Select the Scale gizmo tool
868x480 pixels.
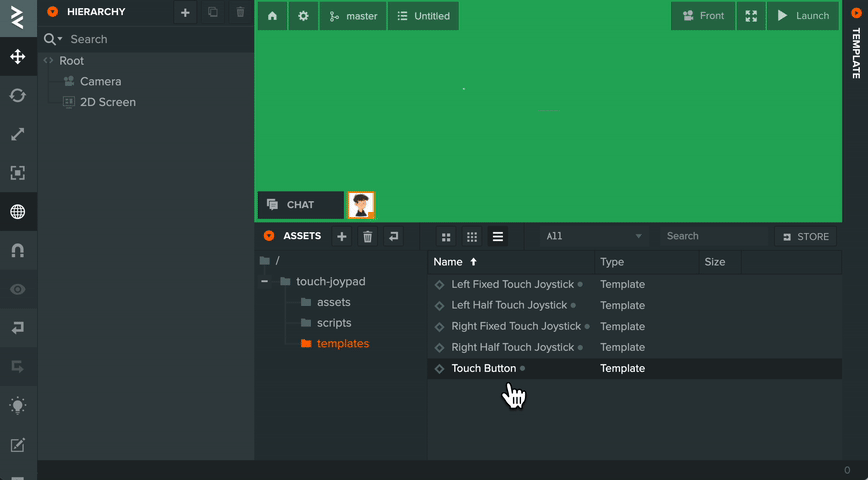18,134
